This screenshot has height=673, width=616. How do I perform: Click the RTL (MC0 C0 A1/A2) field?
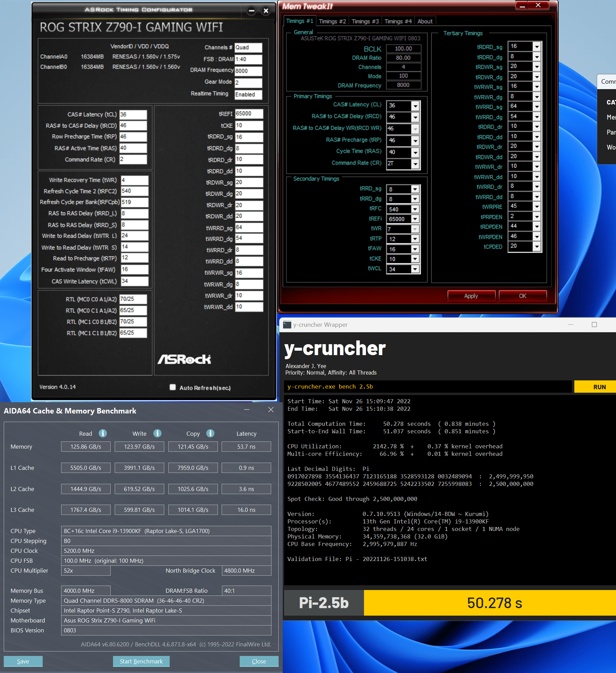tap(133, 299)
